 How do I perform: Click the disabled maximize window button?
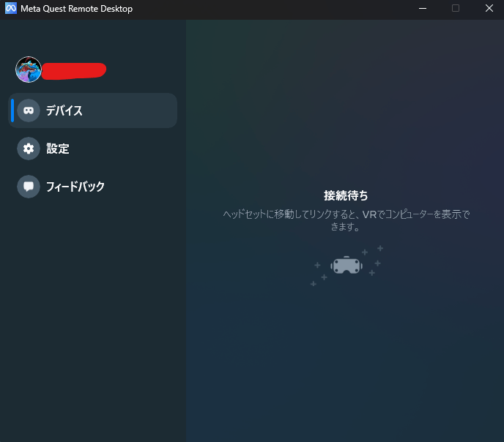pyautogui.click(x=456, y=8)
